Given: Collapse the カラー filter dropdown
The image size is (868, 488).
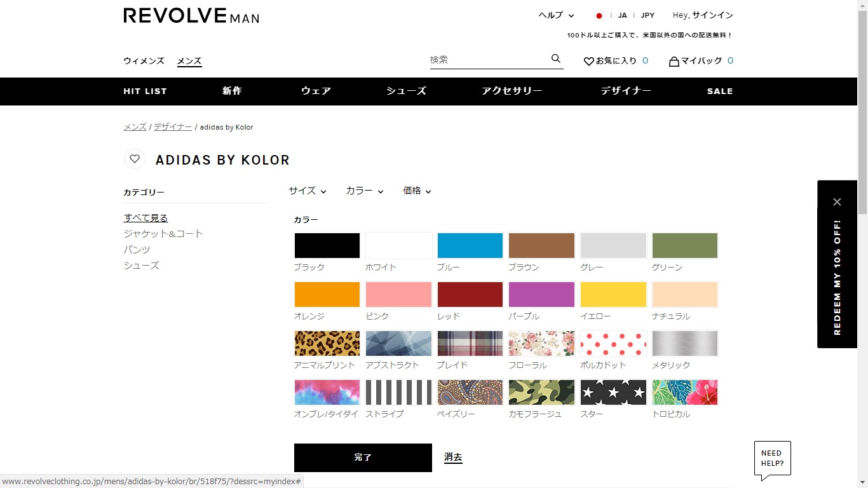Looking at the screenshot, I should 364,191.
